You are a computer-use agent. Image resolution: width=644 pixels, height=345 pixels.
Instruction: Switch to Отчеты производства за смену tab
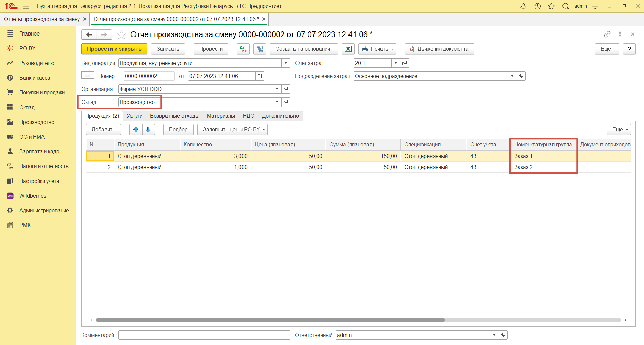[42, 19]
